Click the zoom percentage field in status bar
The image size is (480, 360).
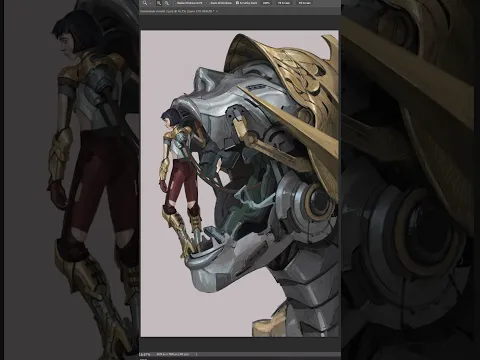click(x=145, y=354)
